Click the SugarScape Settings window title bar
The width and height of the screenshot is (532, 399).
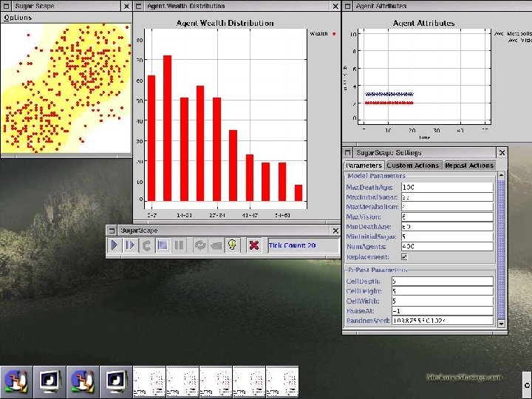[425, 153]
